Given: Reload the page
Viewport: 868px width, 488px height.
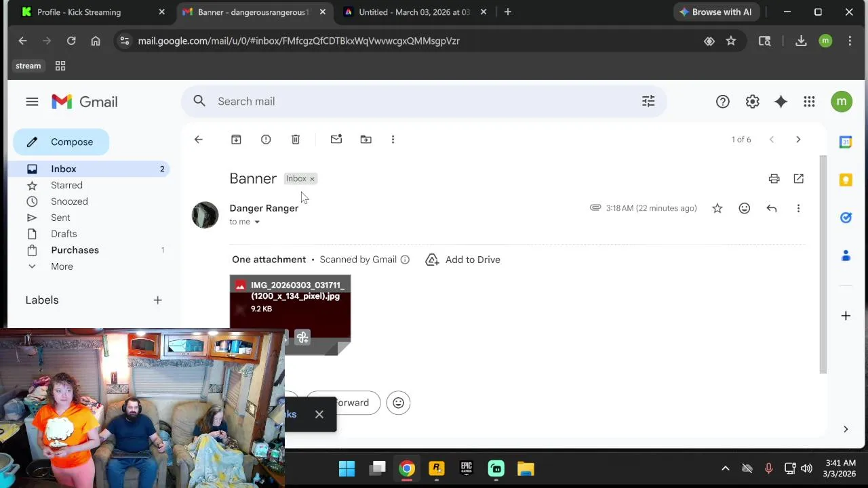Looking at the screenshot, I should point(71,41).
